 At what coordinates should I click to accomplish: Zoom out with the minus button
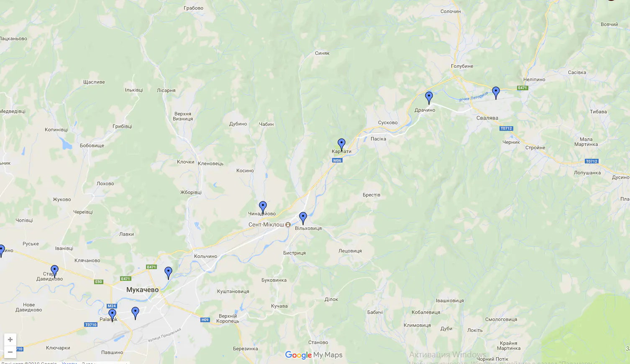pyautogui.click(x=10, y=352)
